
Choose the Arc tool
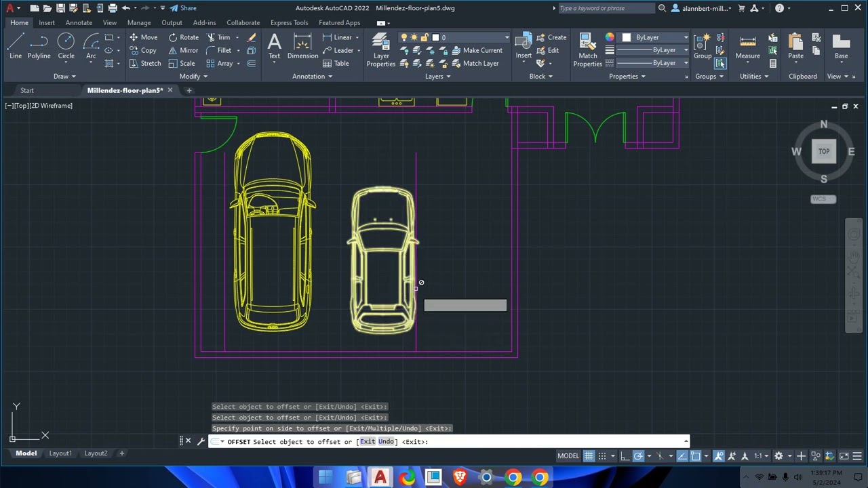pos(91,47)
